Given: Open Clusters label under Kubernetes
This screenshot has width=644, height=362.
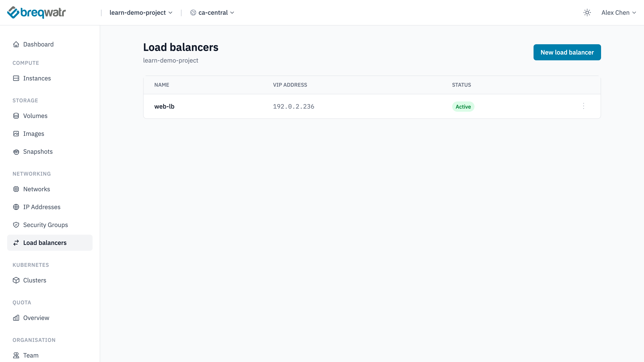Looking at the screenshot, I should [34, 280].
